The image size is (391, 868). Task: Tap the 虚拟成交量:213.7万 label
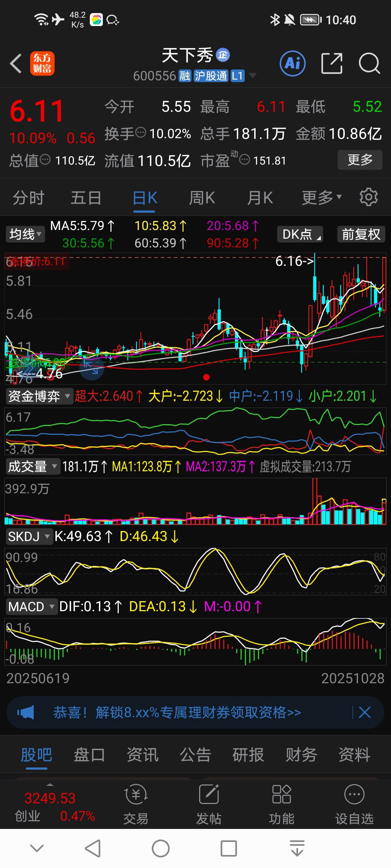pyautogui.click(x=306, y=467)
